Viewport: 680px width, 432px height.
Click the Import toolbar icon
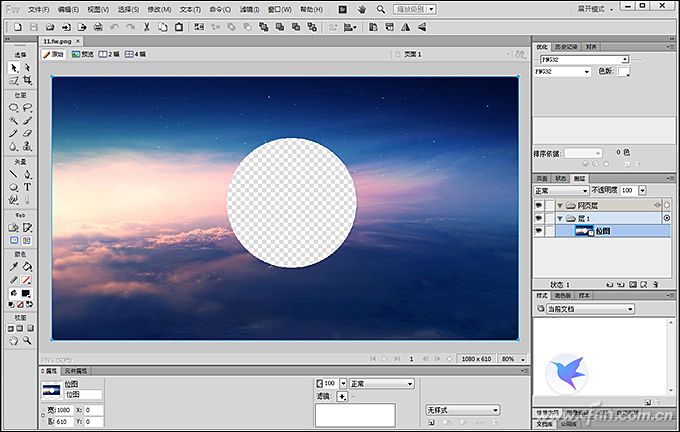[x=66, y=27]
